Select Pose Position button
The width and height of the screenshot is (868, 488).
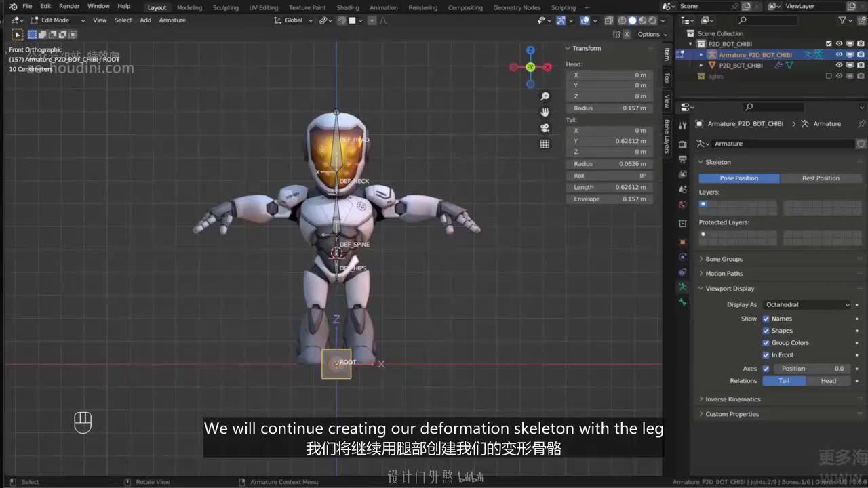(x=739, y=178)
